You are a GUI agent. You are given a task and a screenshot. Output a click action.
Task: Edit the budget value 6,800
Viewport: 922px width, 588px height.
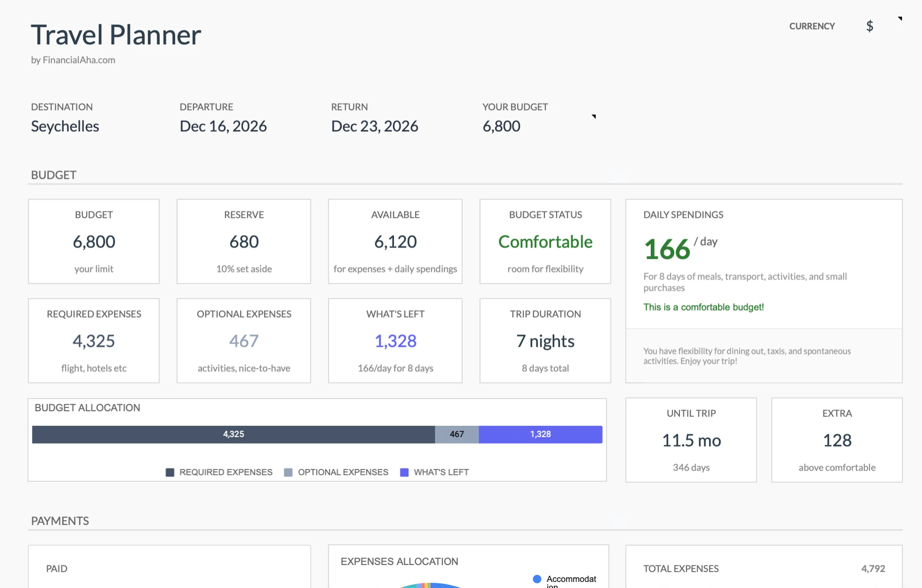[501, 126]
